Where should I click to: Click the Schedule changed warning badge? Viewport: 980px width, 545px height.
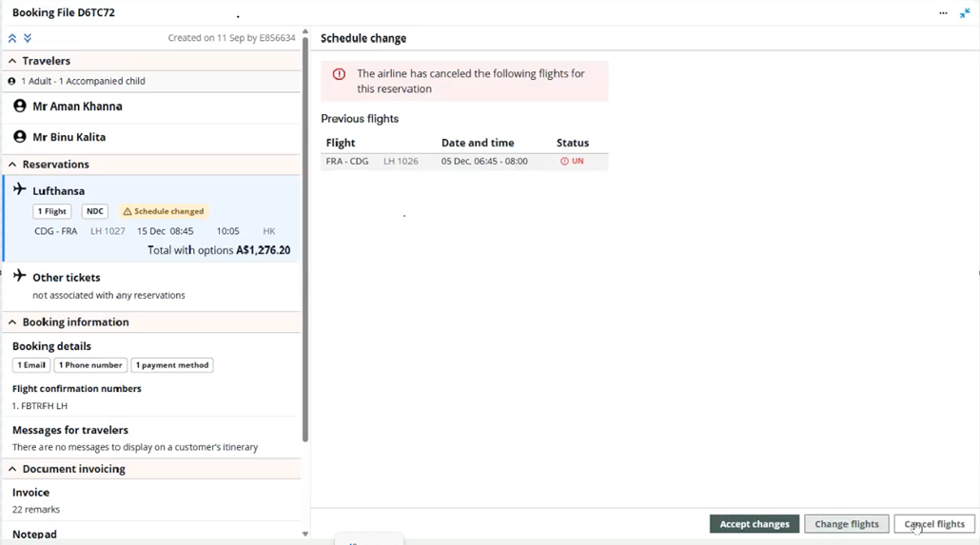[164, 211]
